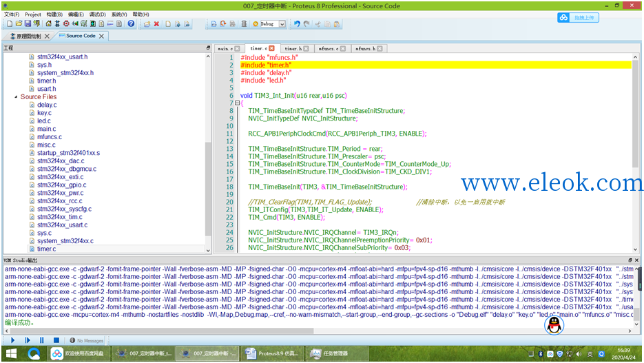
Task: Open the Debug configuration dropdown
Action: click(282, 24)
